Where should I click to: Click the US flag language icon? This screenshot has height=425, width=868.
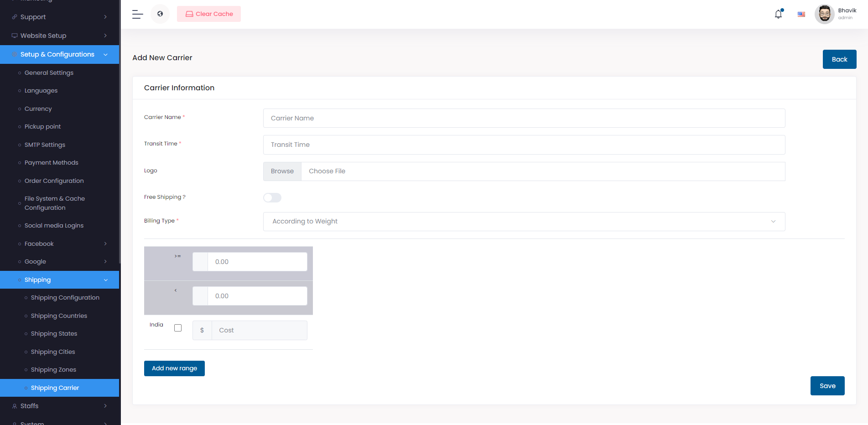pos(801,14)
